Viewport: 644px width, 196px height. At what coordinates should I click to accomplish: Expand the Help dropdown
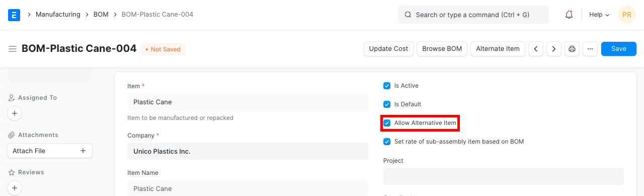click(x=599, y=15)
